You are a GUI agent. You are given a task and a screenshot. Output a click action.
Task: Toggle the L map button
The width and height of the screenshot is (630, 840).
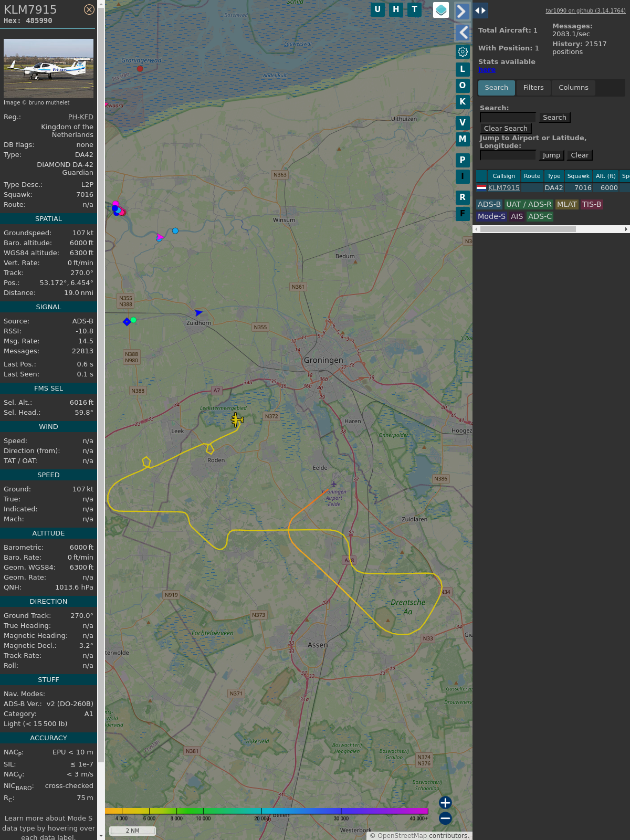pyautogui.click(x=463, y=69)
